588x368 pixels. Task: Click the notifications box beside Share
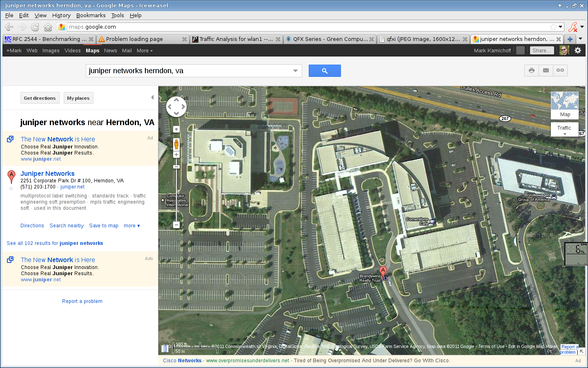tap(520, 50)
